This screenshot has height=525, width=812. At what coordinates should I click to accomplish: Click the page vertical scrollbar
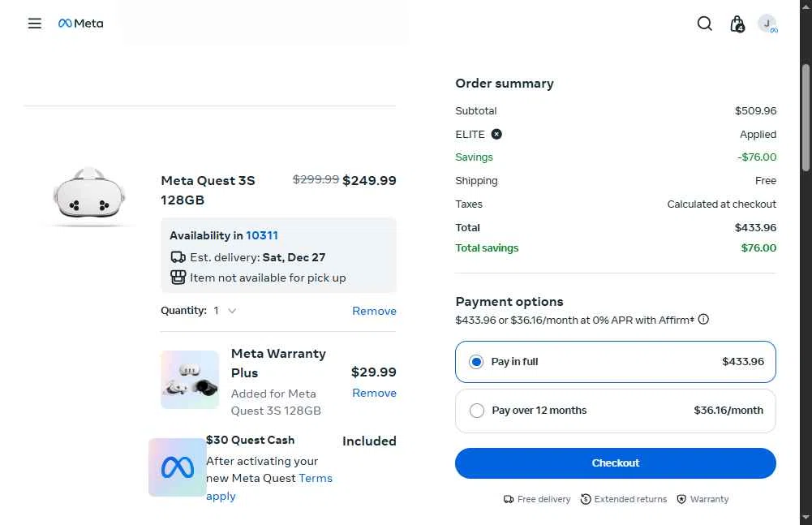[x=806, y=118]
